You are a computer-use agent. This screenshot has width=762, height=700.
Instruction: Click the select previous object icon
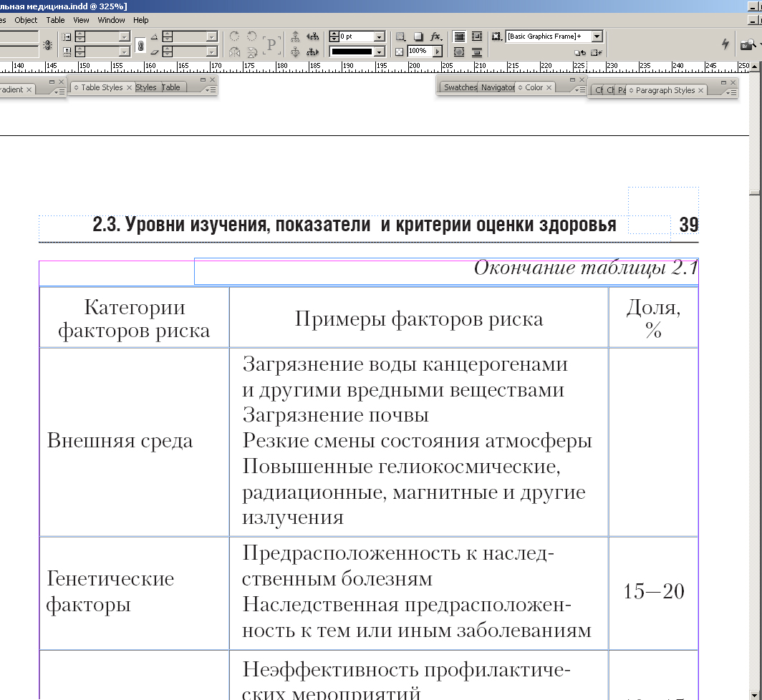(312, 37)
